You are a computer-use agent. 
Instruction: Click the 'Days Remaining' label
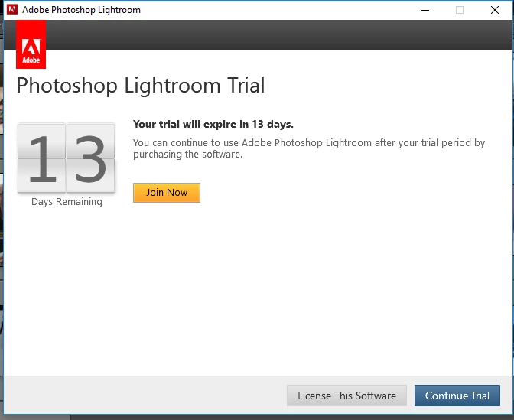point(67,201)
